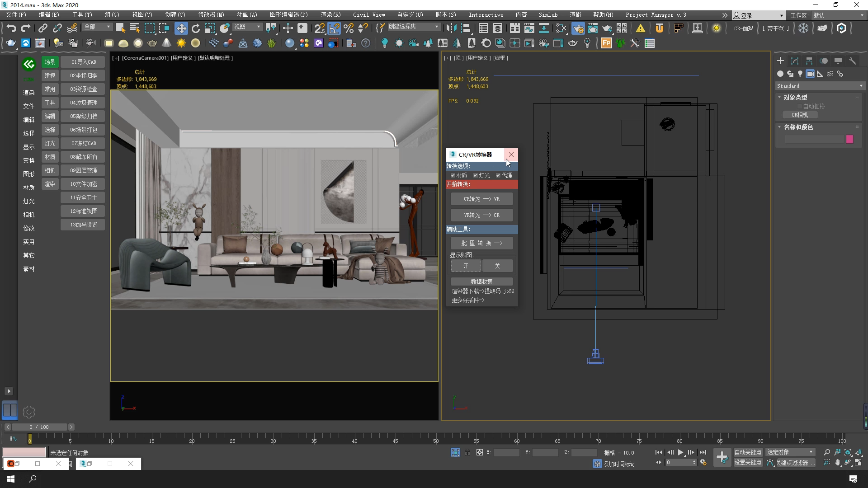Viewport: 868px width, 488px height.
Task: Select the Cameras category icon
Action: tap(810, 74)
